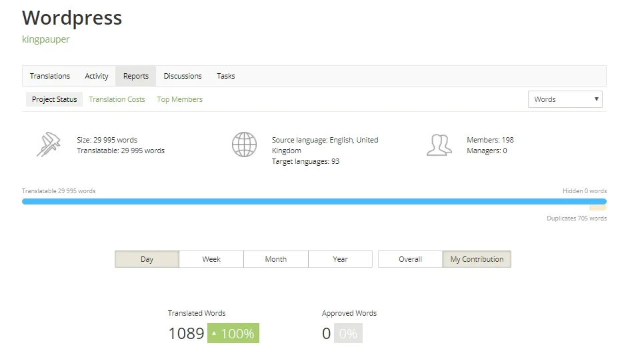The height and width of the screenshot is (363, 644).
Task: Open Top Members report
Action: (179, 99)
